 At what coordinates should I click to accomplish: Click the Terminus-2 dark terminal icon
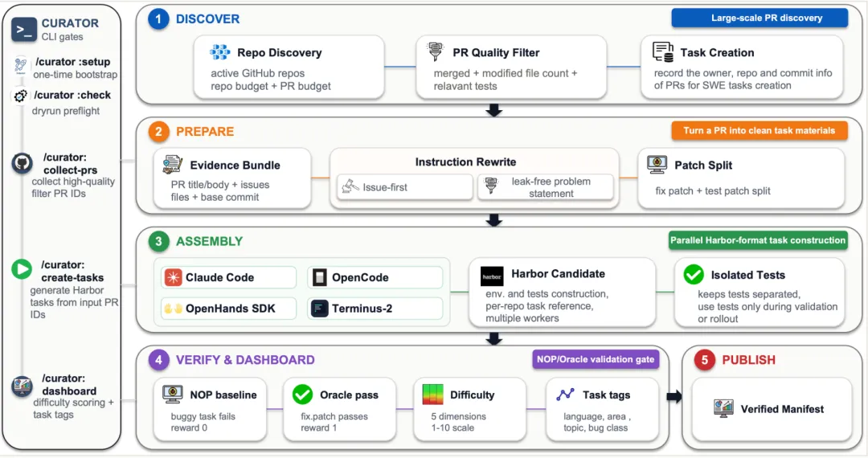click(319, 308)
